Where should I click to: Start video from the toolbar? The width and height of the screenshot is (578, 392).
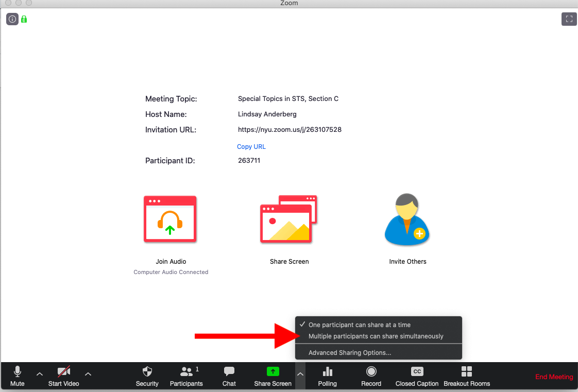(64, 377)
